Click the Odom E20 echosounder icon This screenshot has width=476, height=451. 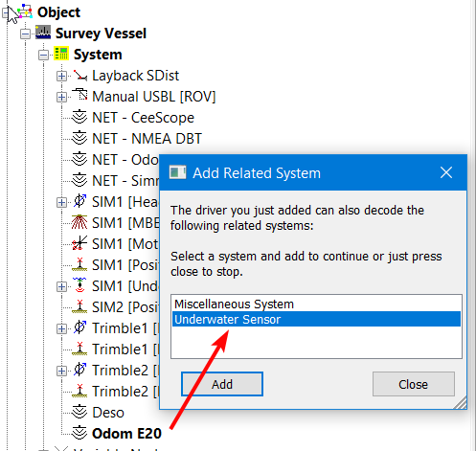pyautogui.click(x=79, y=433)
